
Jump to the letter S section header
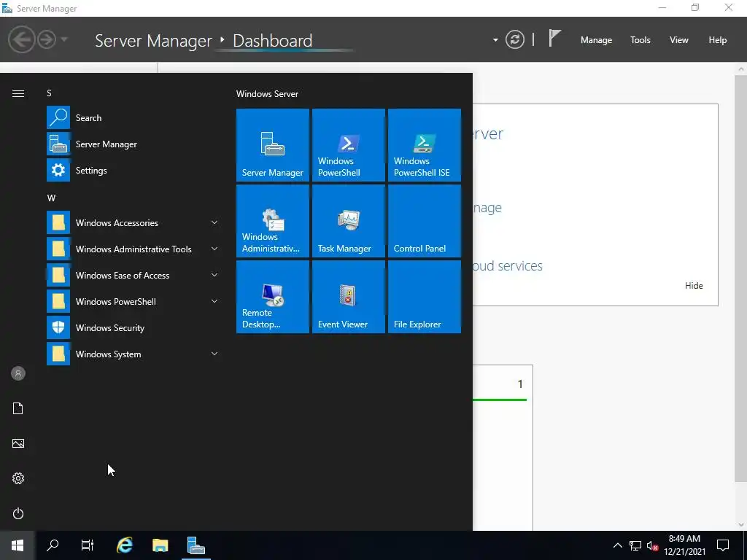tap(49, 93)
